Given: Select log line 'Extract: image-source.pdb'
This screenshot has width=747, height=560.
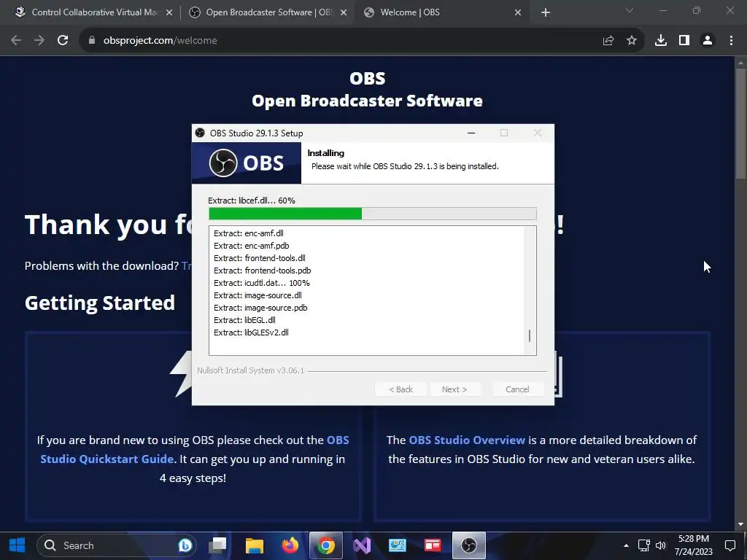Looking at the screenshot, I should [x=260, y=308].
